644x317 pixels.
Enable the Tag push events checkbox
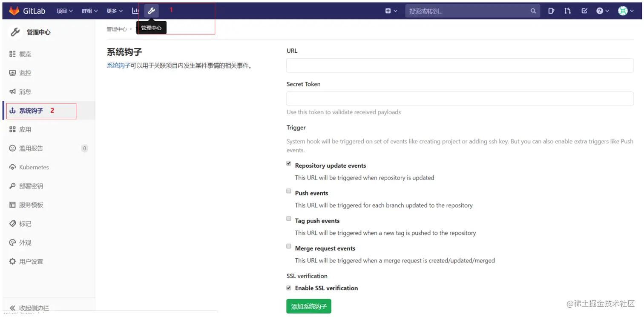click(289, 219)
